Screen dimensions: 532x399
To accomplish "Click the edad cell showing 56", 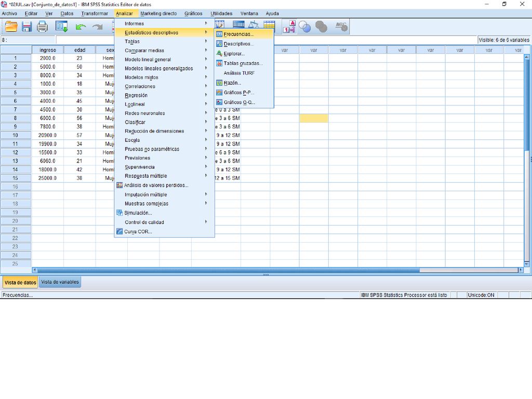I will click(x=79, y=118).
